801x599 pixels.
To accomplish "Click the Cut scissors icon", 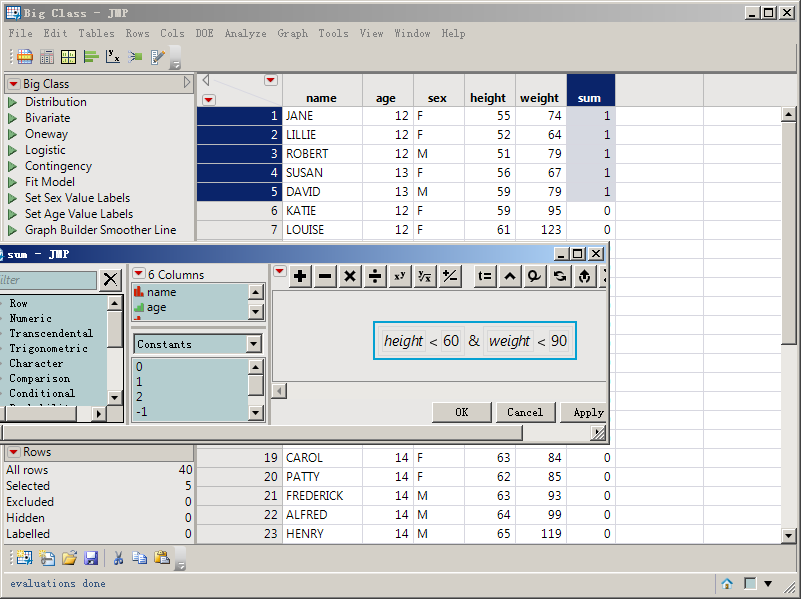I will [x=118, y=558].
